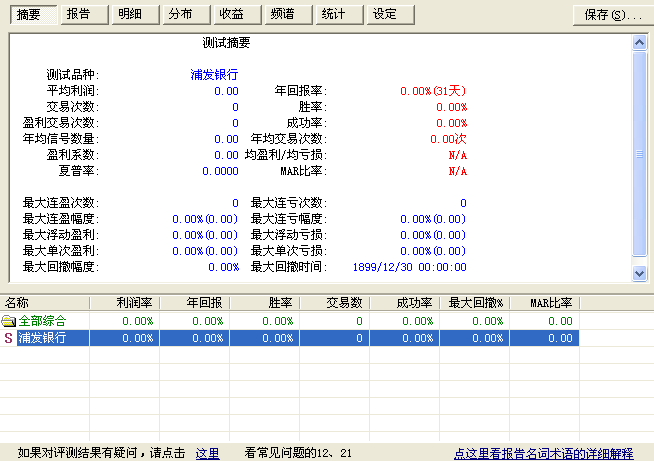Viewport: 654px width, 461px height.
Task: Open the report glossary explanation link
Action: click(543, 453)
